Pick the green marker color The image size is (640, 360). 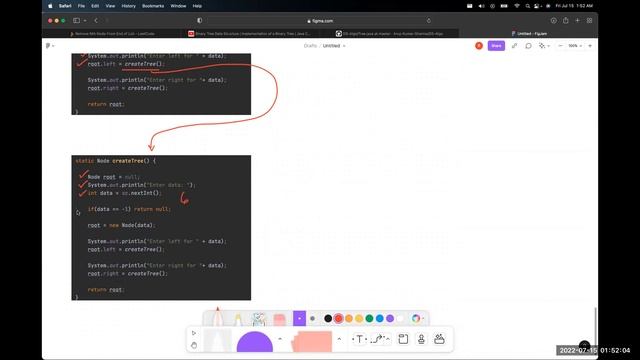click(369, 318)
